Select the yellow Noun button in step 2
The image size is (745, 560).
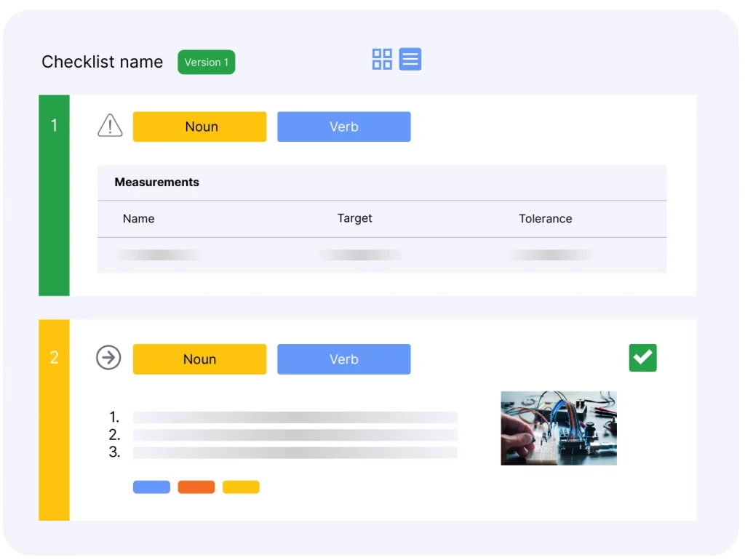(x=199, y=359)
